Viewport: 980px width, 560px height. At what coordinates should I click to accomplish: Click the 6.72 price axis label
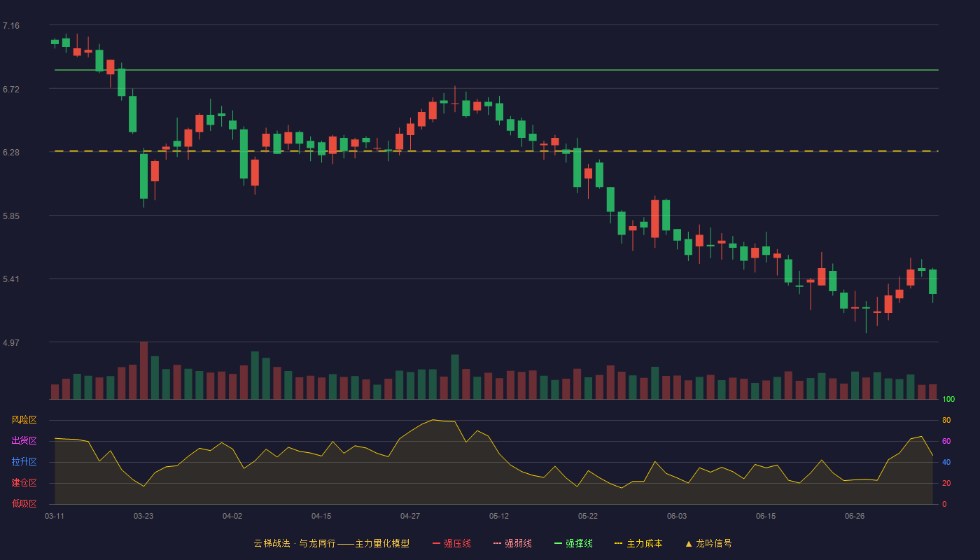[11, 89]
